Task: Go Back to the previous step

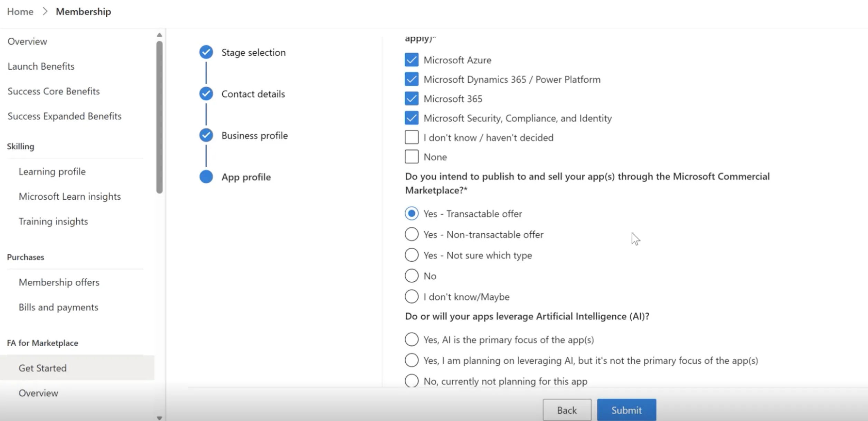Action: [x=567, y=410]
